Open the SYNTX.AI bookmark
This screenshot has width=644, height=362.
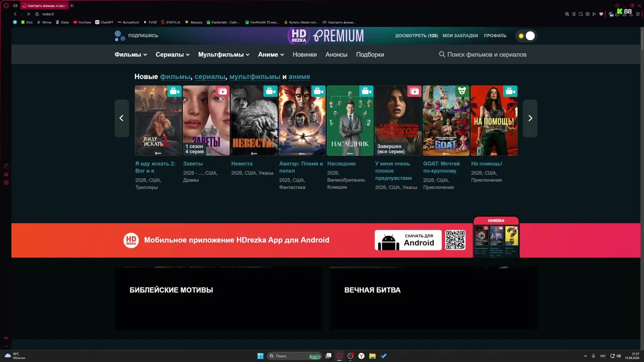[171, 22]
